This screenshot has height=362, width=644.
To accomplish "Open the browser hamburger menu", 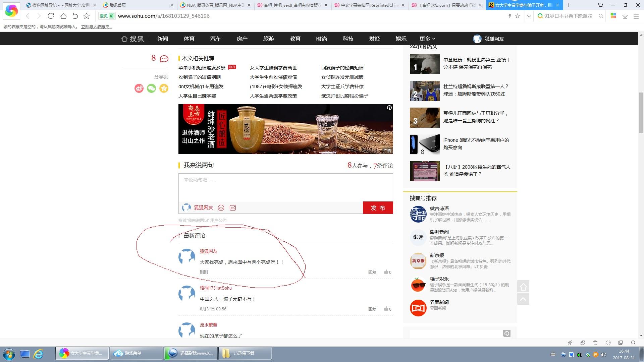I will [x=636, y=16].
